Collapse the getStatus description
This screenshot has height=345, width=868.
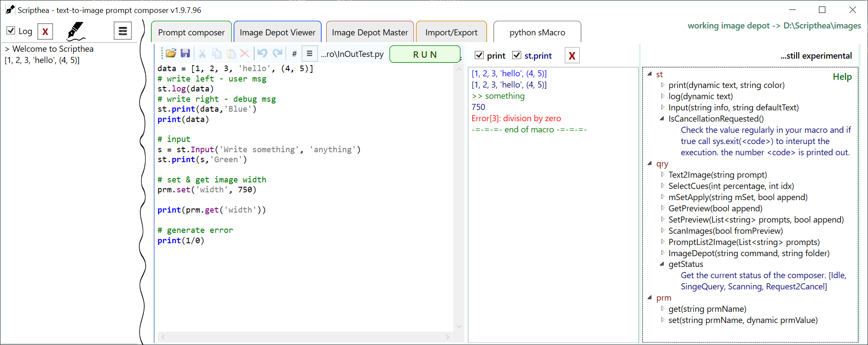point(662,264)
